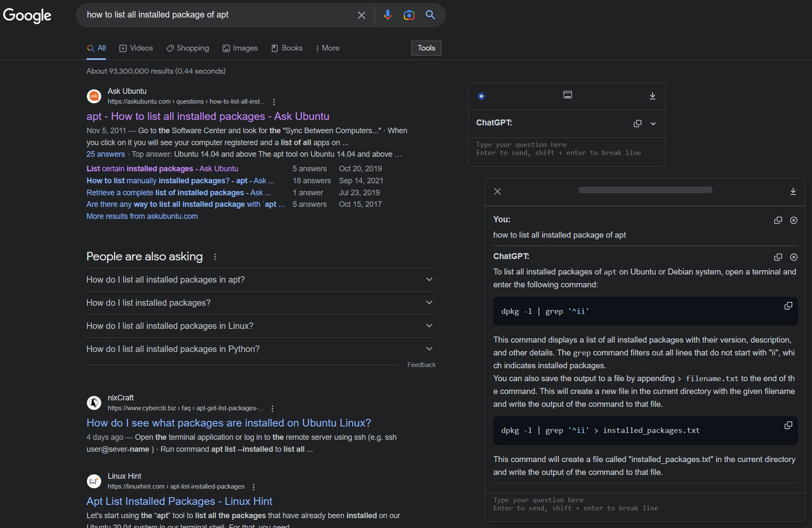
Task: Focus the Google search input field
Action: pyautogui.click(x=219, y=15)
